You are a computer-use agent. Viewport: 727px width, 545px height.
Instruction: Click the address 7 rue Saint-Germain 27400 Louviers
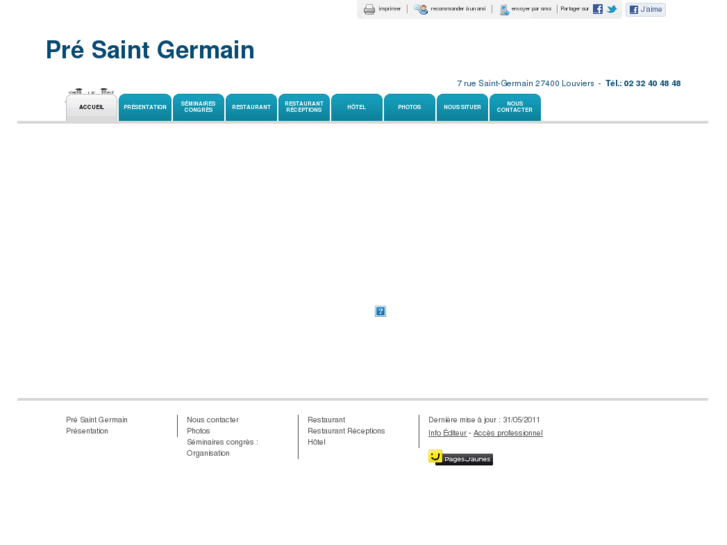[525, 83]
